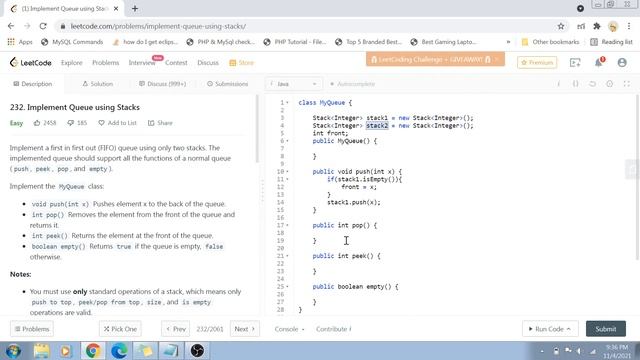Collapse push method fold line 10

click(x=287, y=172)
